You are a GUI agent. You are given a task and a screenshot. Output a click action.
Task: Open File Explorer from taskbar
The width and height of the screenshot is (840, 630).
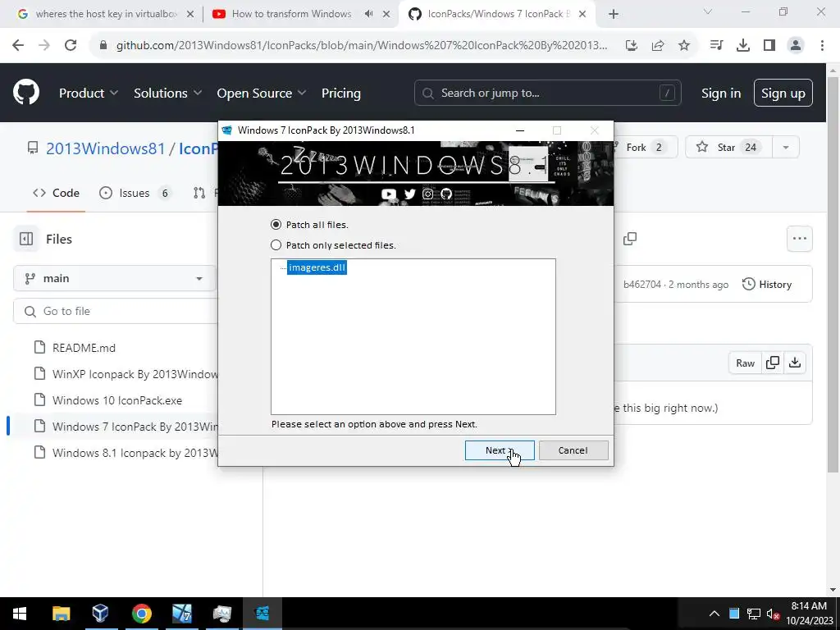[61, 614]
